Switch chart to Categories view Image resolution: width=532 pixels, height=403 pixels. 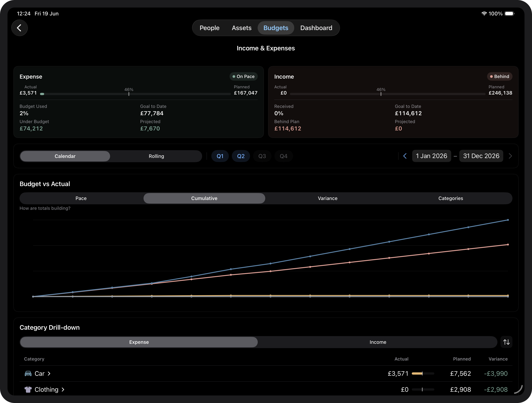pyautogui.click(x=450, y=198)
